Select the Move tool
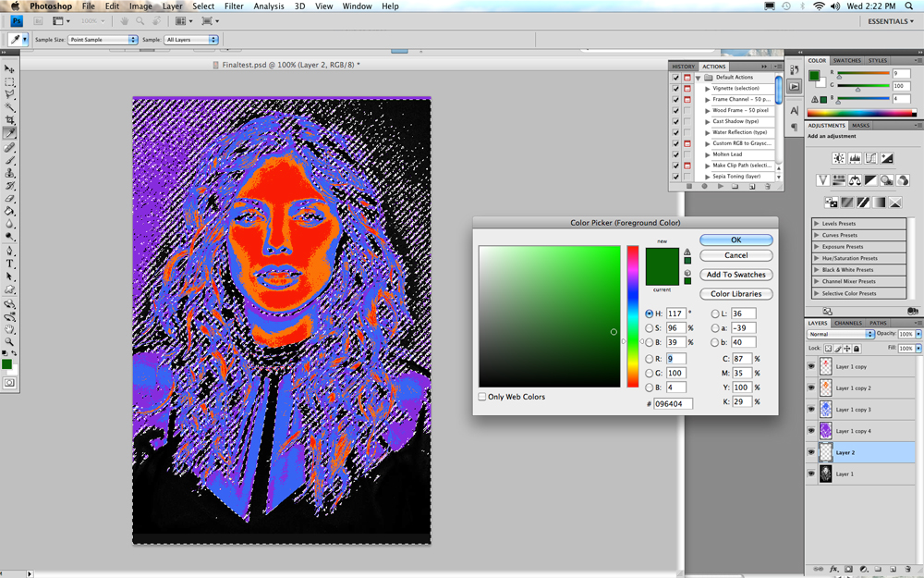Screen dimensions: 924x578 click(x=9, y=69)
